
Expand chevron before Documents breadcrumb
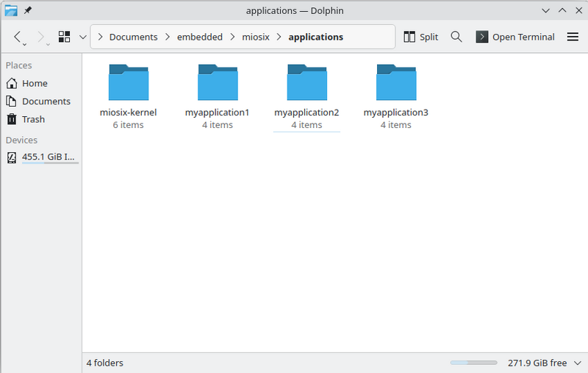pos(100,37)
